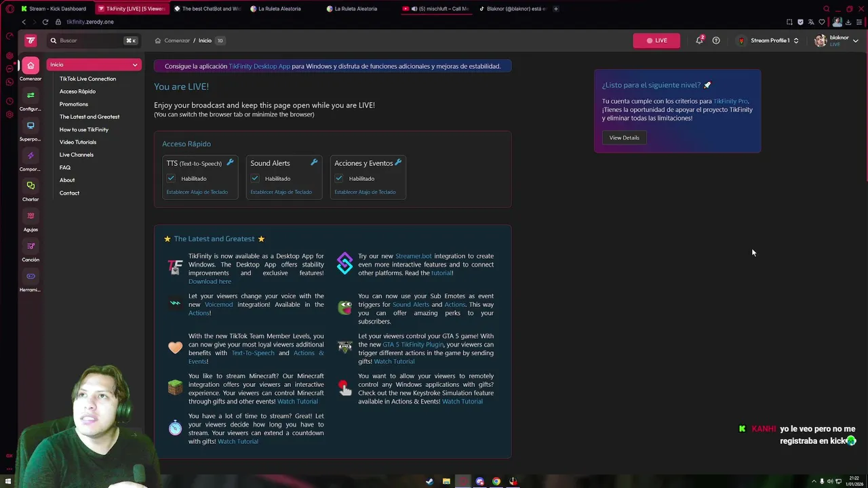Click the browser tab search magnifier icon
The image size is (868, 488).
click(x=826, y=9)
